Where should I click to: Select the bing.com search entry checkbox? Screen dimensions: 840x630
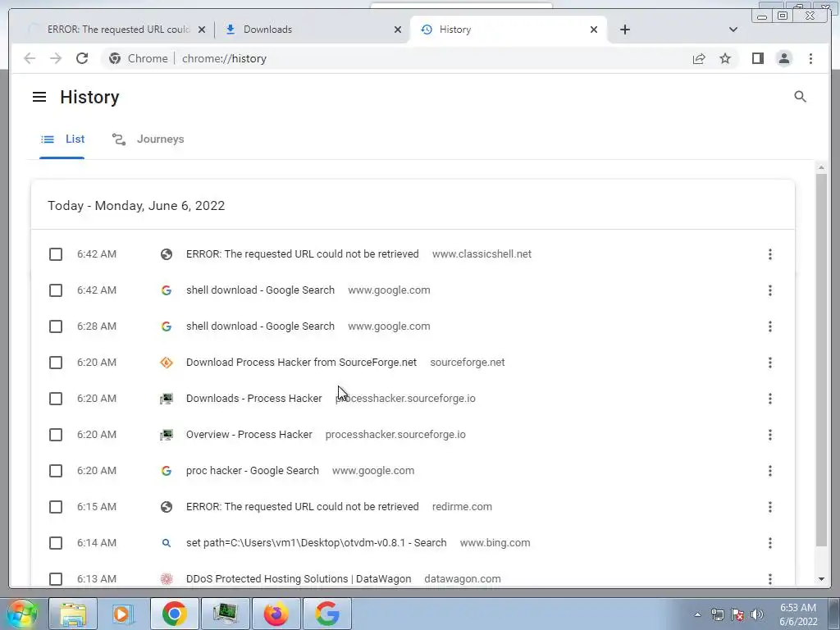coord(56,543)
